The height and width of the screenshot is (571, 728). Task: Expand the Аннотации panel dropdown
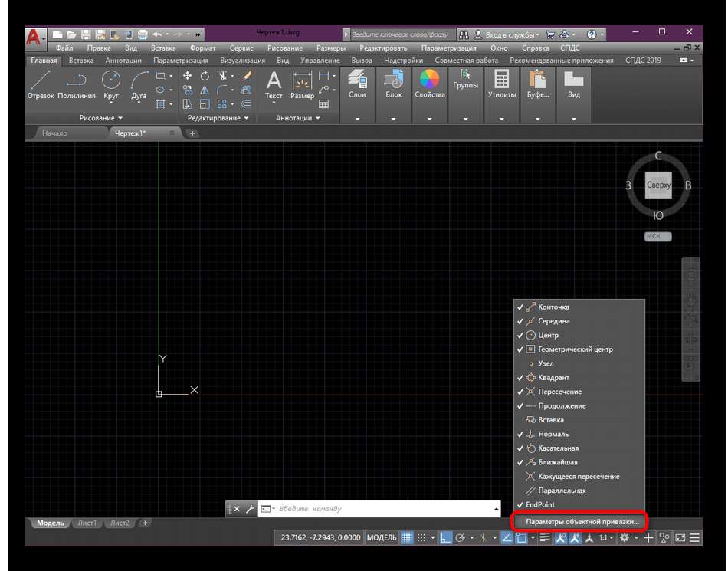pos(297,118)
